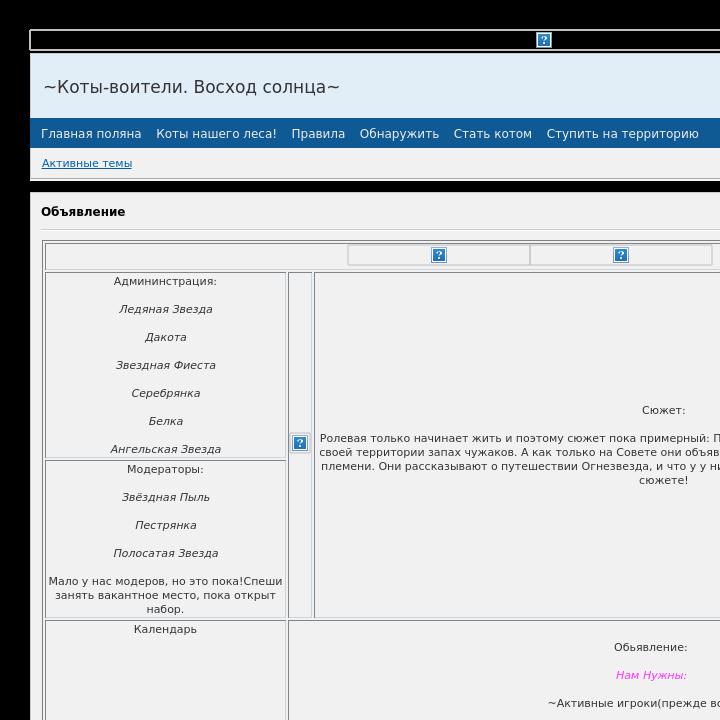Screen dimensions: 720x720
Task: Select moderator name Полосатая Звезда
Action: [166, 553]
